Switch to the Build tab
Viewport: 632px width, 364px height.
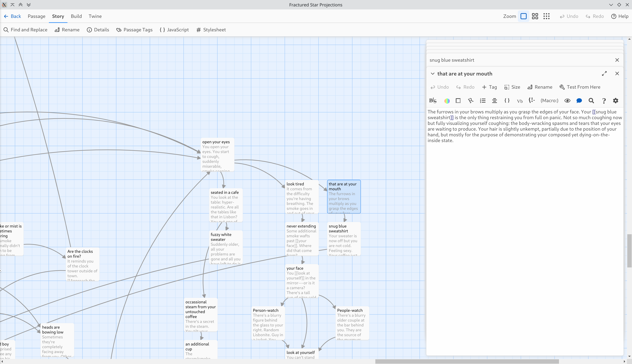(x=76, y=16)
